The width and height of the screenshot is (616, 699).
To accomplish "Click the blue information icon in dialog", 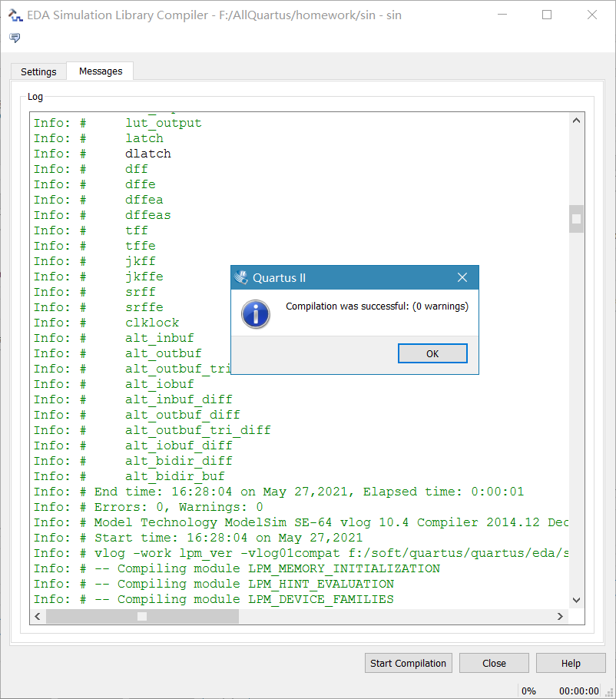I will point(256,314).
